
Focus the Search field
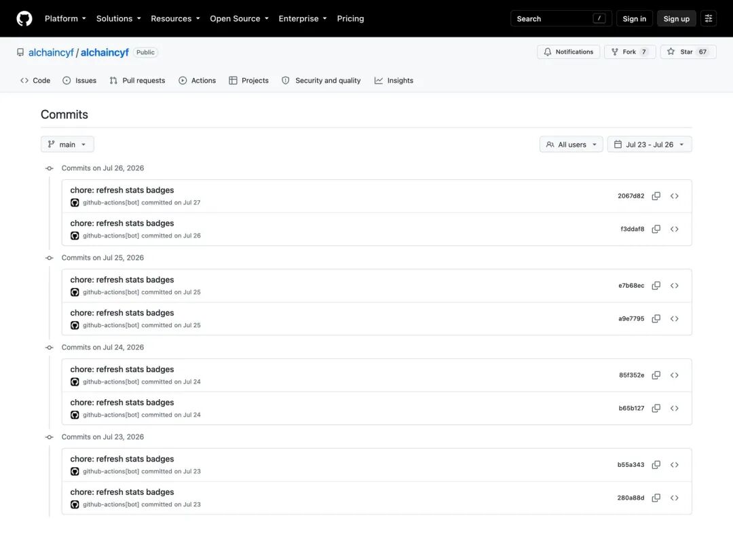(x=561, y=19)
